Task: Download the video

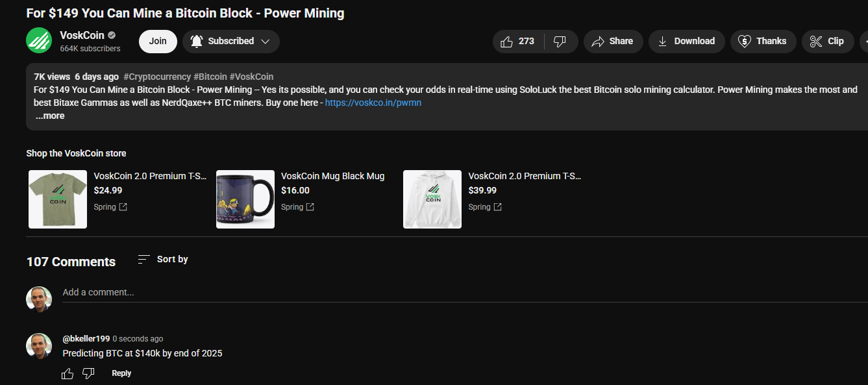Action: point(686,42)
